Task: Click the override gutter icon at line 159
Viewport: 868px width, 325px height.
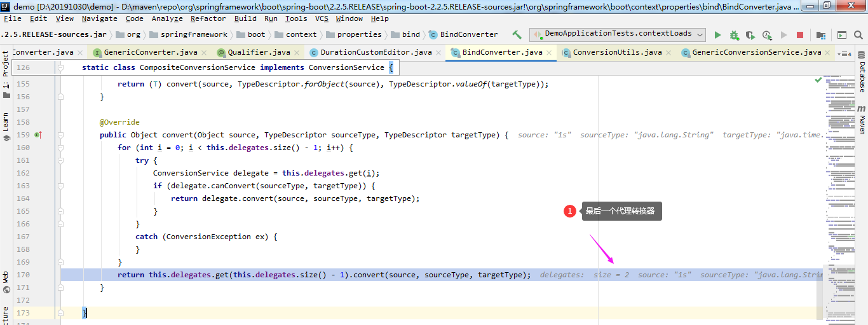Action: pos(38,135)
